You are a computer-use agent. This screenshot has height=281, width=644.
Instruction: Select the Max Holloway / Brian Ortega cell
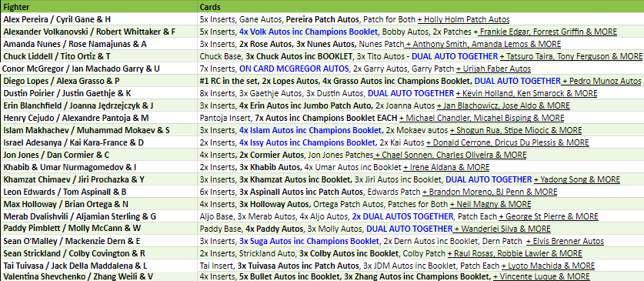98,204
